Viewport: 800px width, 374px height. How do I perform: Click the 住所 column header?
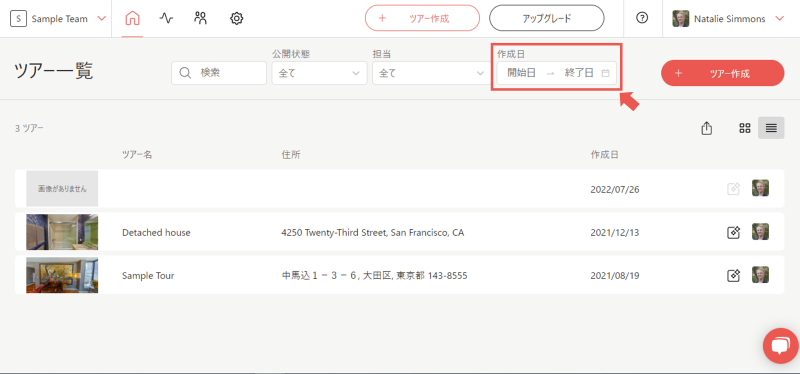coord(291,155)
